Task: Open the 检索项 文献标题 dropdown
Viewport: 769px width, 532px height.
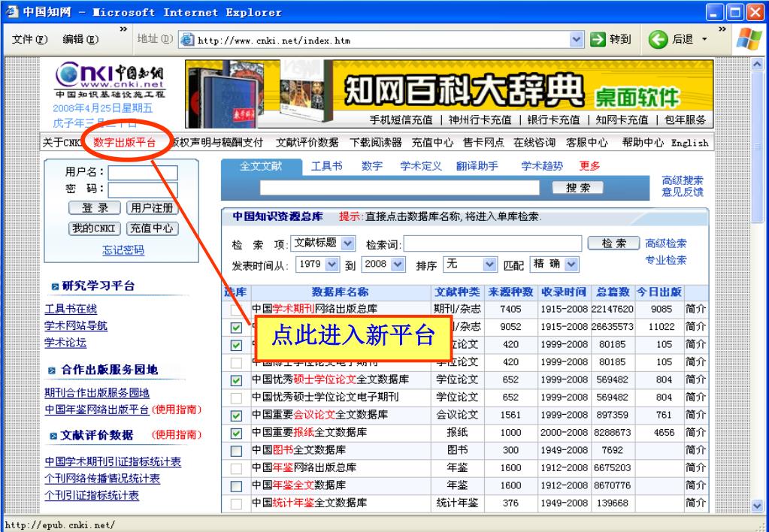Action: pos(348,243)
